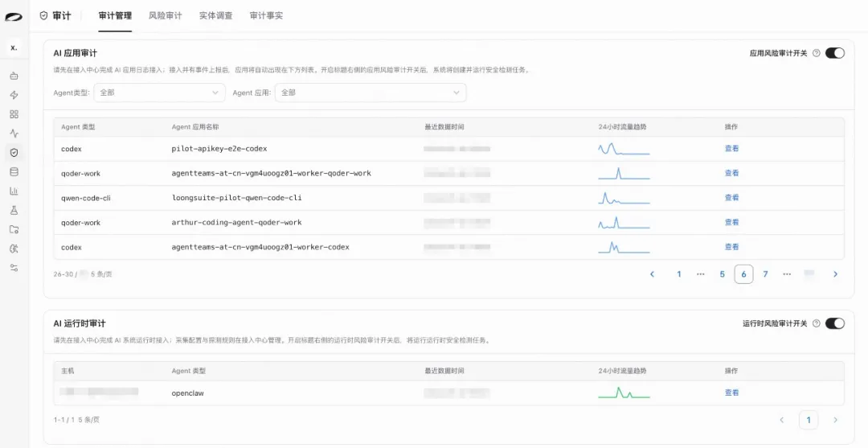Open the folder settings sidebar icon

point(14,229)
